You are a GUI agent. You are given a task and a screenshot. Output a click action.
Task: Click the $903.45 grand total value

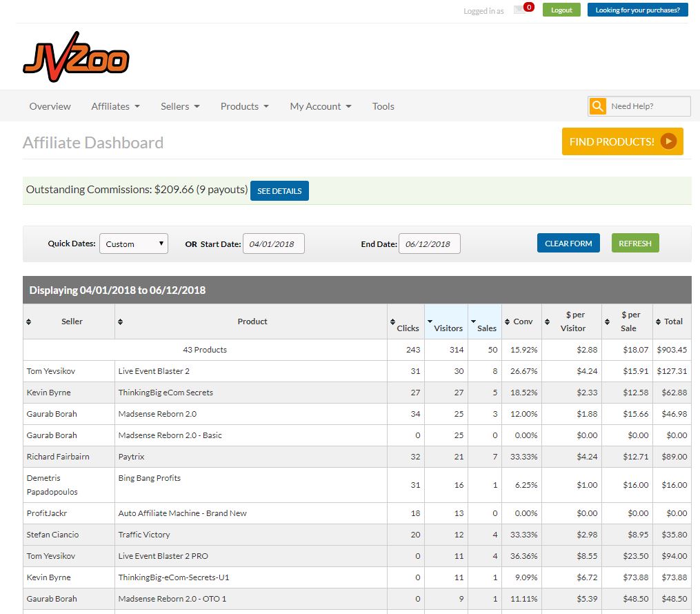(672, 350)
